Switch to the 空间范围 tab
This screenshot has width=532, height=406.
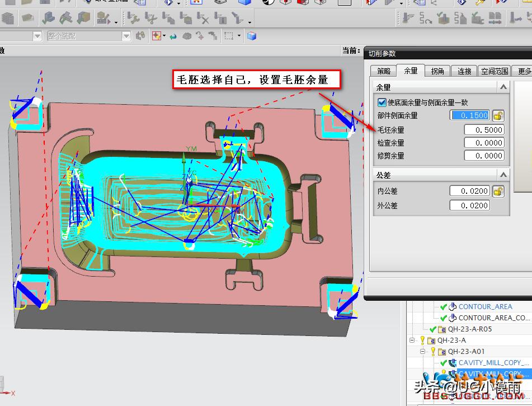(x=495, y=71)
